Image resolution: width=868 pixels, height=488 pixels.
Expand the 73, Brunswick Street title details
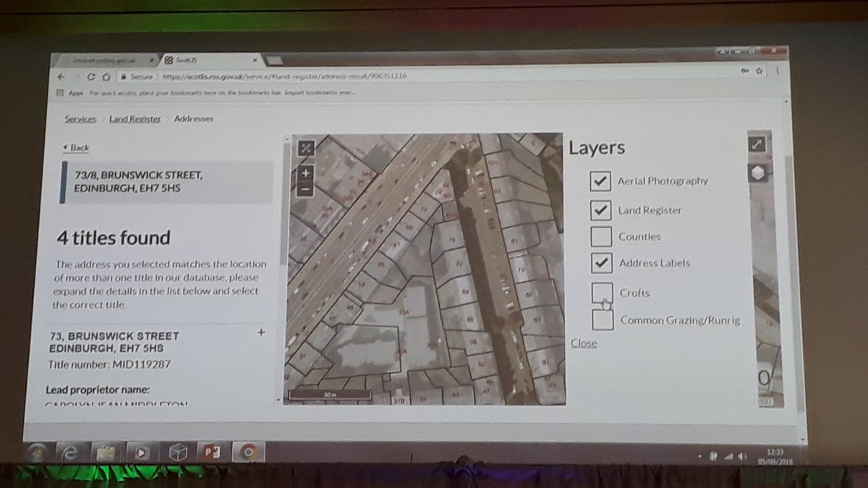[x=261, y=333]
